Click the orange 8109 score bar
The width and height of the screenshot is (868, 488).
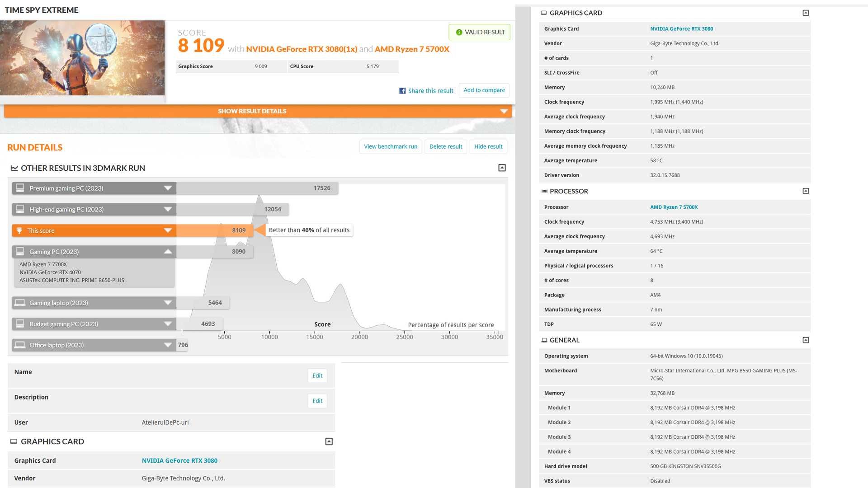(x=215, y=230)
